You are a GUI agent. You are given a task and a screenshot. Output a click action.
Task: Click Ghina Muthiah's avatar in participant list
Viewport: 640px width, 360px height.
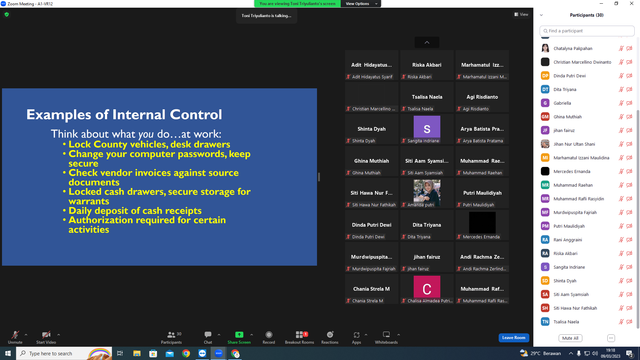click(x=545, y=117)
